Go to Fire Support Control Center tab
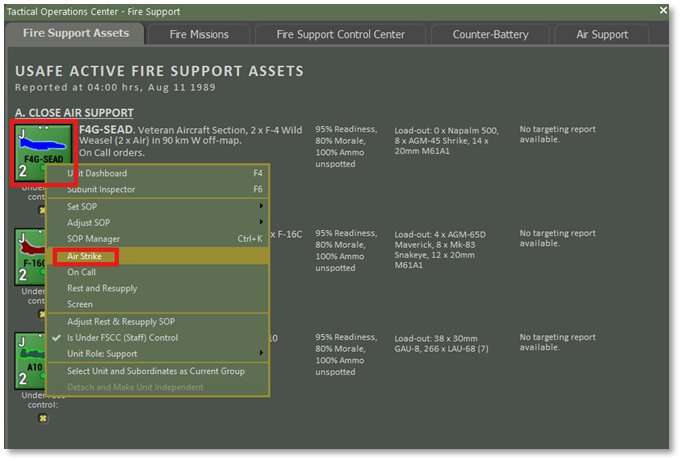 pyautogui.click(x=341, y=34)
